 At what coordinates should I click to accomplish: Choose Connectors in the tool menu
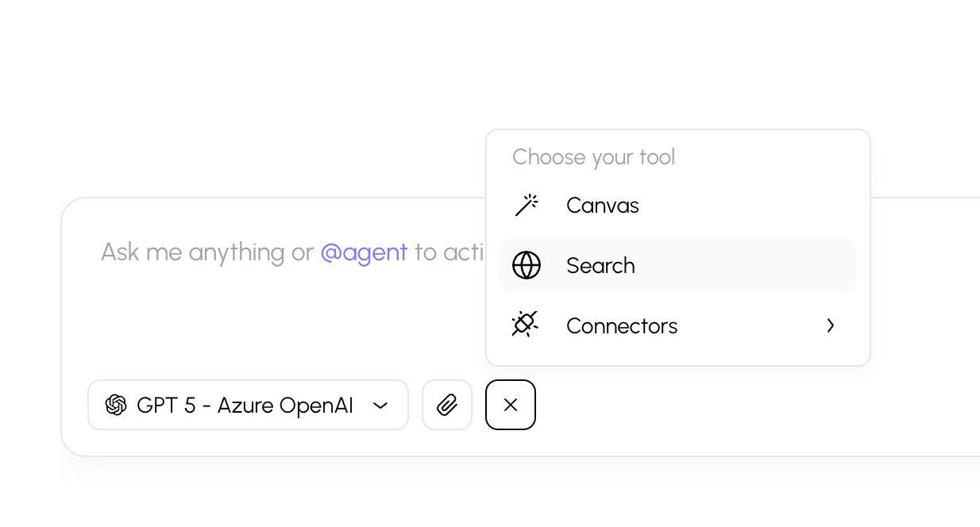pyautogui.click(x=622, y=325)
